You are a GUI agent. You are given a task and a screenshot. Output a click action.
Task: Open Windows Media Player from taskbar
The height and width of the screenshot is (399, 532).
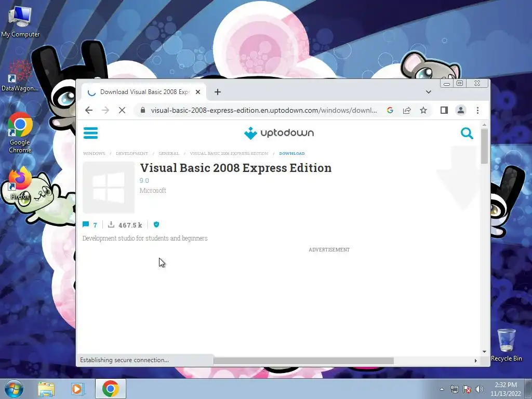tap(78, 389)
